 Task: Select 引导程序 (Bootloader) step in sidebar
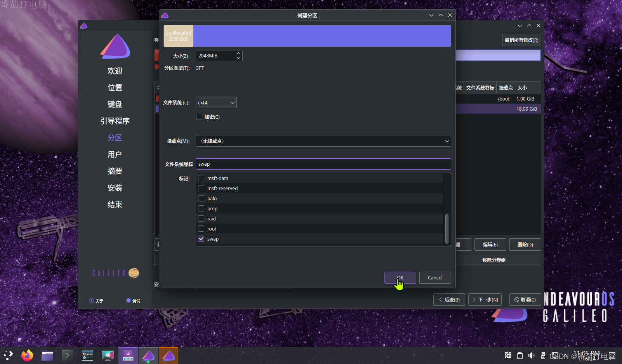(x=115, y=121)
